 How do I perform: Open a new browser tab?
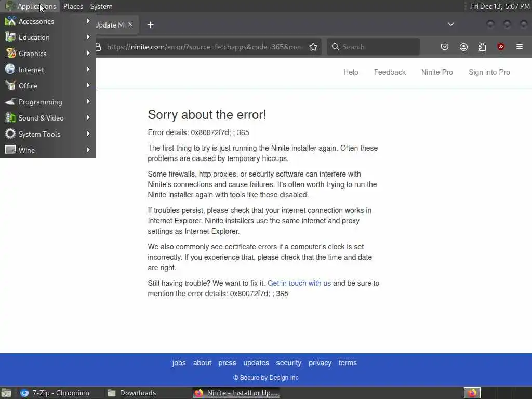[151, 25]
